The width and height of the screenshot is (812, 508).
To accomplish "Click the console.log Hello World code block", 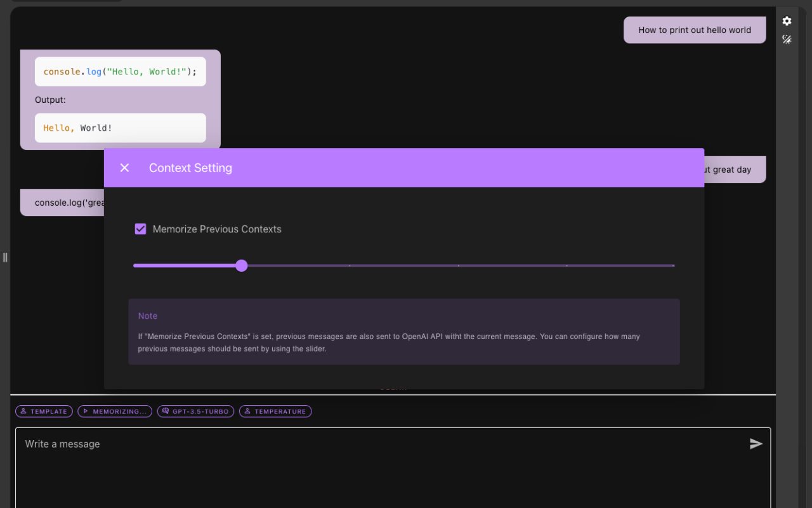I will point(121,72).
